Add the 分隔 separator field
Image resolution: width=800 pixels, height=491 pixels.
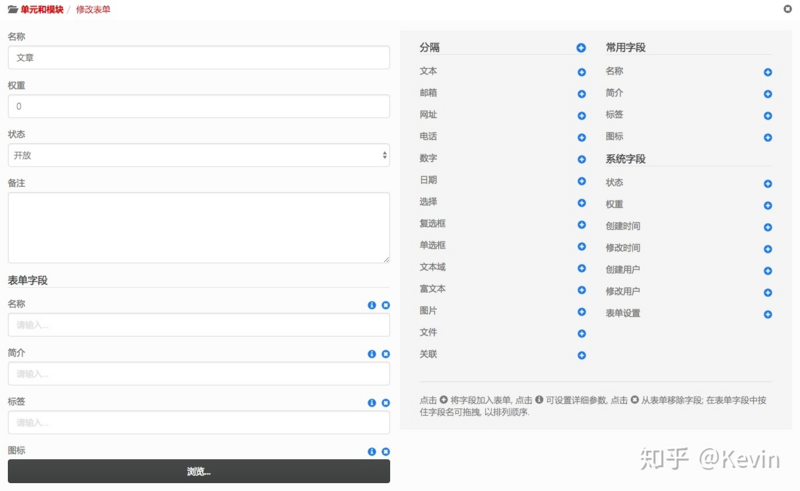581,48
